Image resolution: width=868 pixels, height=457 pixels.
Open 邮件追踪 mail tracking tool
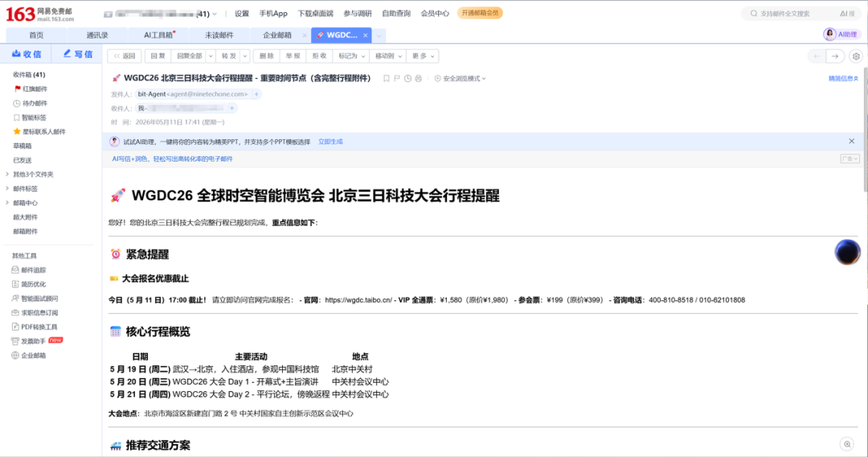(x=29, y=270)
